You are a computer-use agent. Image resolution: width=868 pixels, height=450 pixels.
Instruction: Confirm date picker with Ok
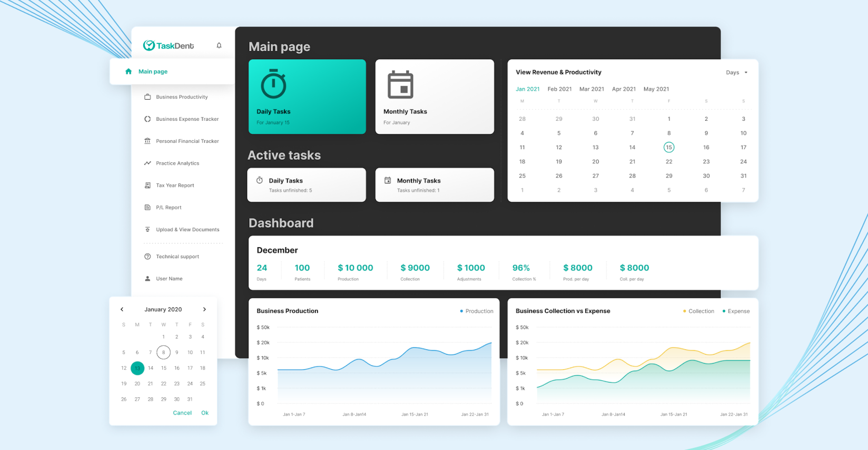[205, 413]
